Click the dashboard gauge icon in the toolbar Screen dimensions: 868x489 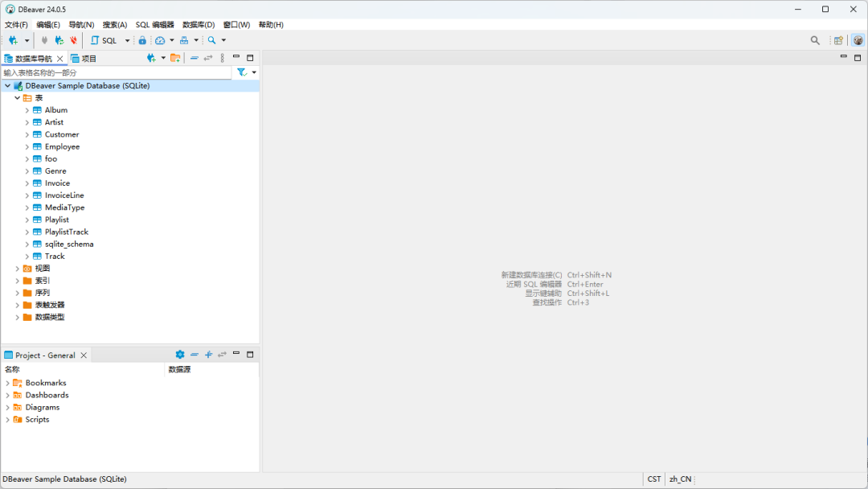point(160,40)
